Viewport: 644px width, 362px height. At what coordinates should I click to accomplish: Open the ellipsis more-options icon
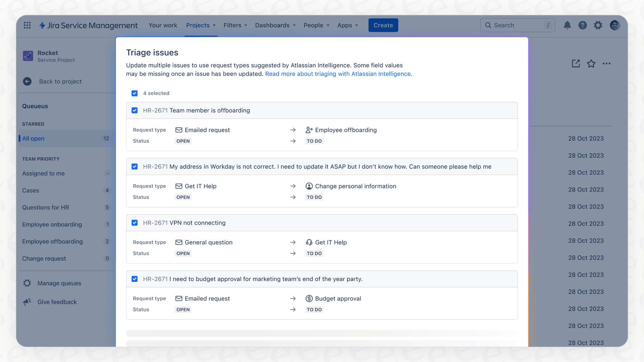tap(606, 64)
